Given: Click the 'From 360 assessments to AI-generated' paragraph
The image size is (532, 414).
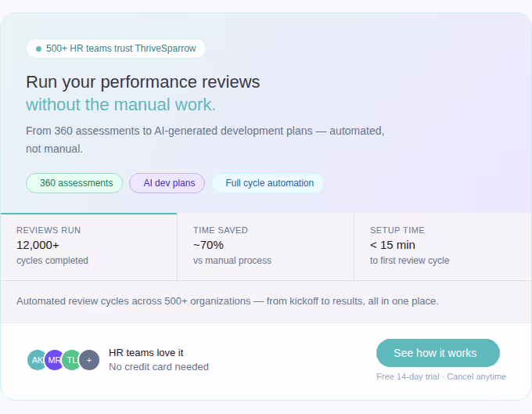Looking at the screenshot, I should [205, 140].
